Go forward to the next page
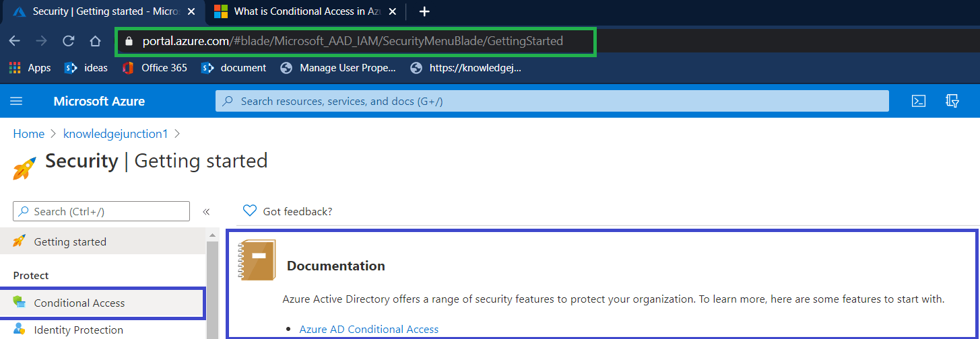 pos(41,41)
